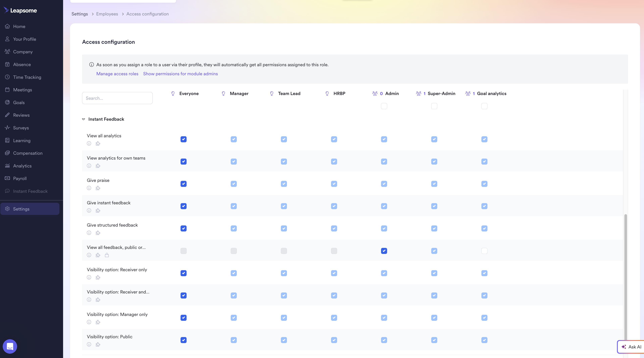Open the support chat bubble
644x358 pixels.
pyautogui.click(x=10, y=346)
